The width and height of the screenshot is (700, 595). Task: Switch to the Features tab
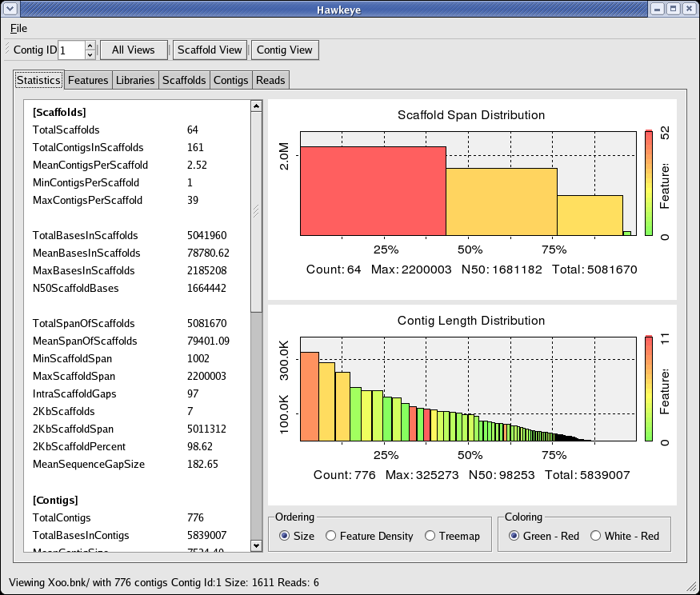tap(88, 80)
